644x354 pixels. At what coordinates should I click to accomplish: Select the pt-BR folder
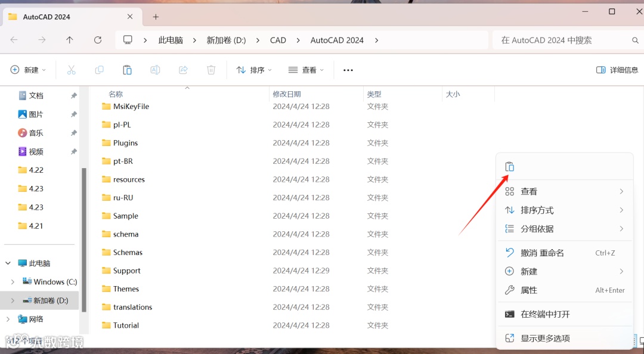pos(117,161)
